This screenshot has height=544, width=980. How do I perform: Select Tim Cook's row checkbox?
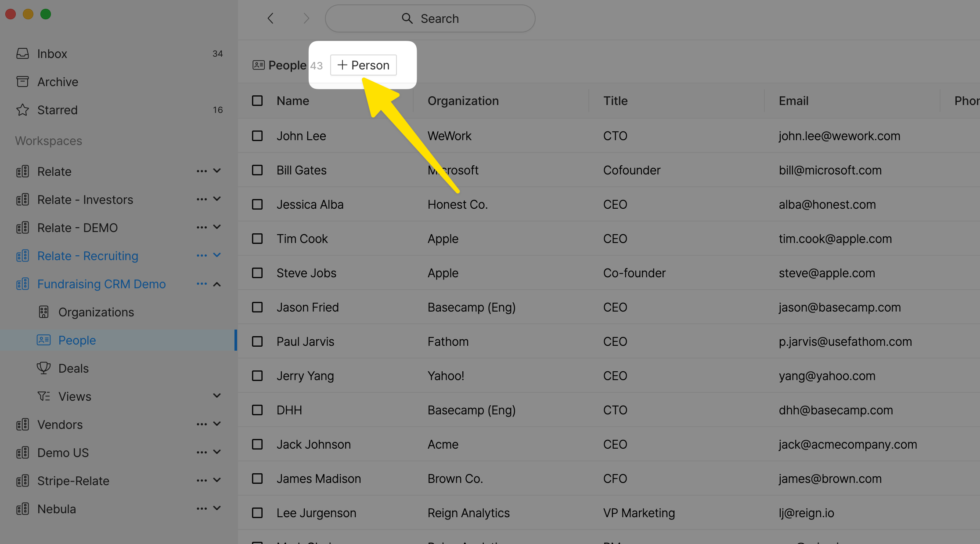[257, 238]
